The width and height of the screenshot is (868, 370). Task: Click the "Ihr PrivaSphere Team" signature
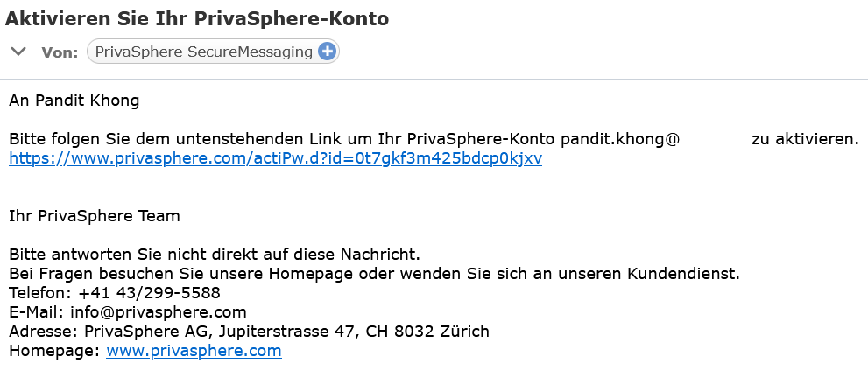pyautogui.click(x=95, y=216)
